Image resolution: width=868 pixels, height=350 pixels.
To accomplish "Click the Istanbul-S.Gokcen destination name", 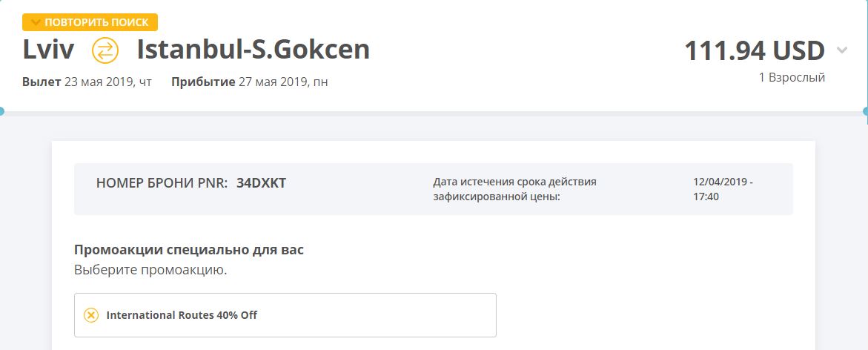I will [x=253, y=50].
